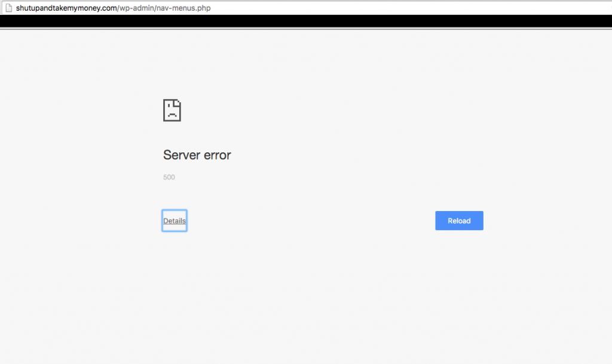Image resolution: width=612 pixels, height=364 pixels.
Task: Click nav-menus.php at the end of URL
Action: (183, 8)
